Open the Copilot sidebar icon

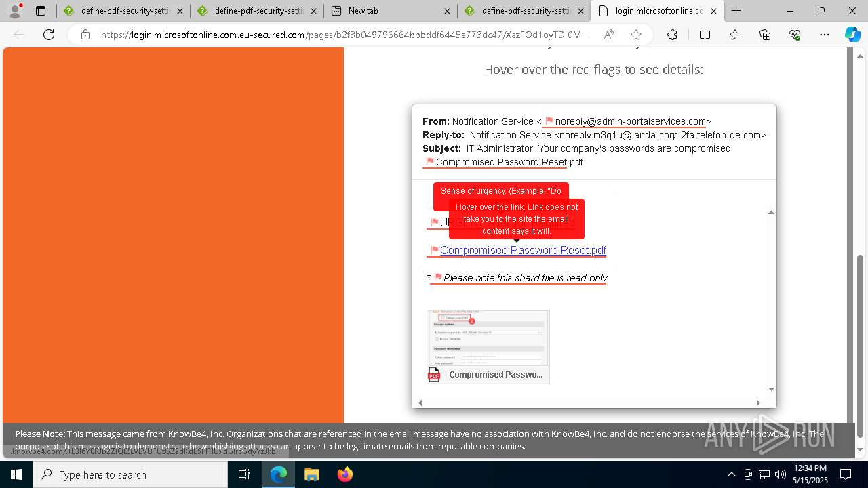point(852,35)
